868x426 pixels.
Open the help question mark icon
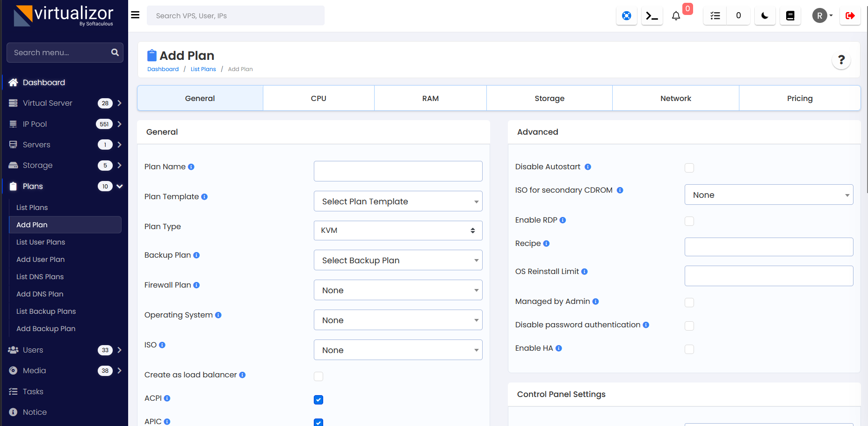(841, 60)
